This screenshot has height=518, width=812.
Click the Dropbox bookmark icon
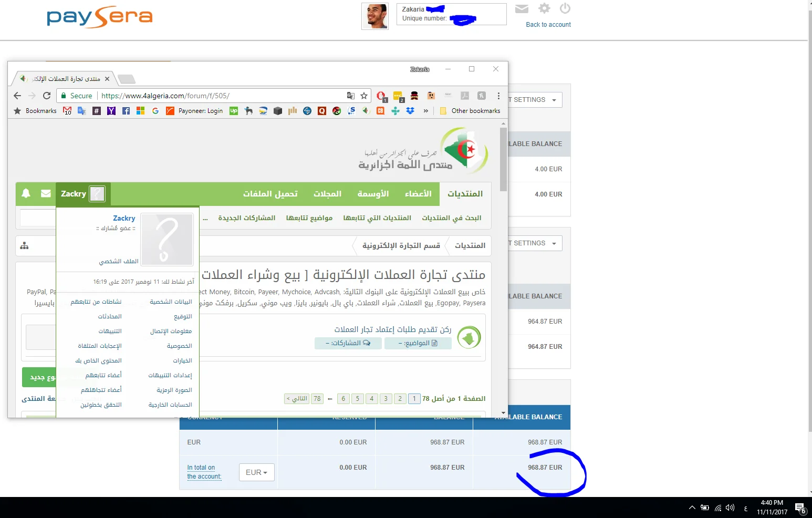(x=410, y=111)
